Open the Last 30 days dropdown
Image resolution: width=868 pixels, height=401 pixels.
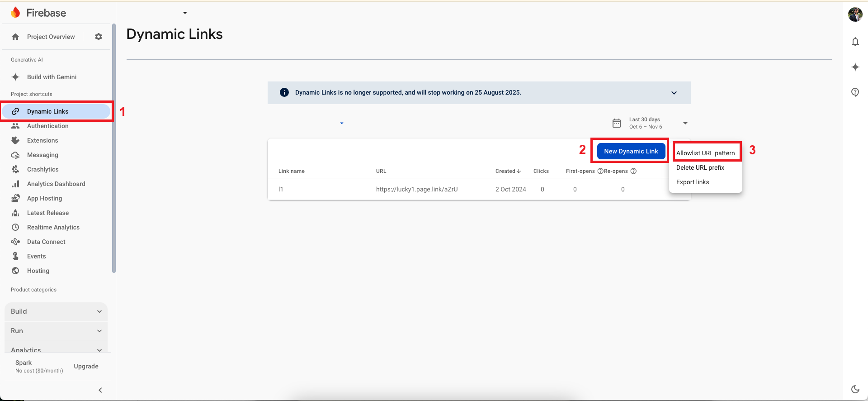[x=685, y=123]
